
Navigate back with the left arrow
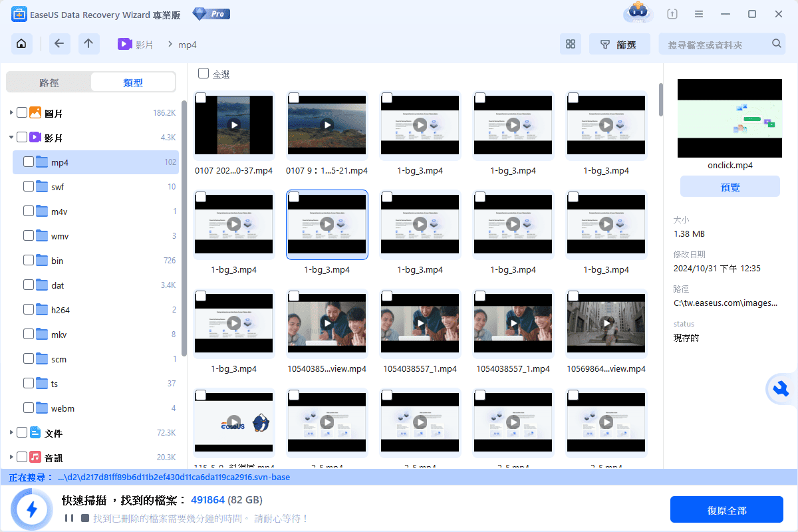coord(59,44)
